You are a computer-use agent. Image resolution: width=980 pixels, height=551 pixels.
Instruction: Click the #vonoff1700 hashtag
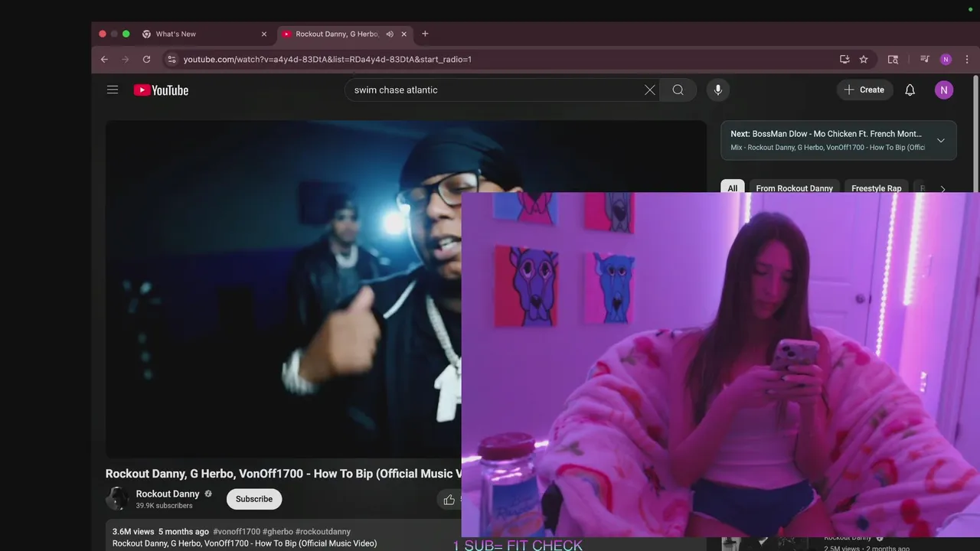237,531
